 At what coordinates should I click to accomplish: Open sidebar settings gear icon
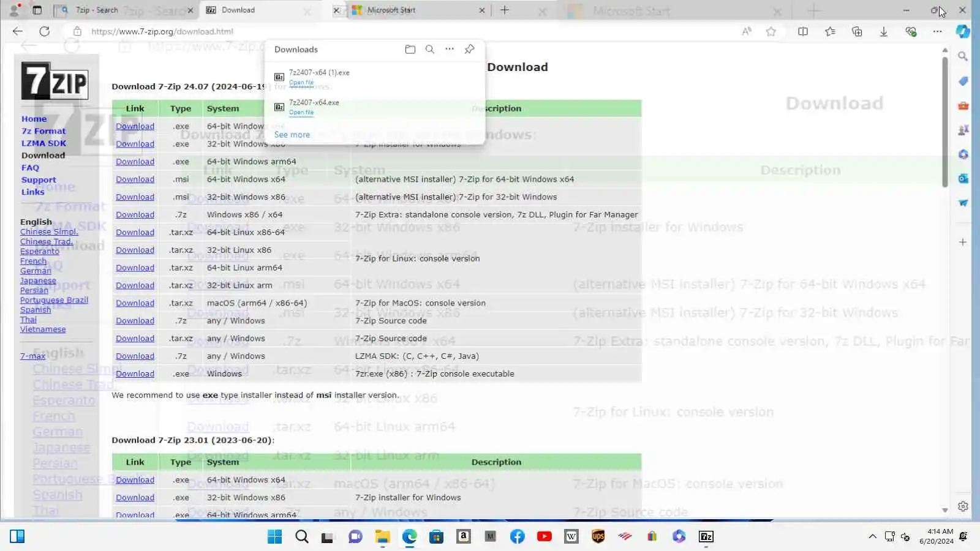(x=963, y=506)
